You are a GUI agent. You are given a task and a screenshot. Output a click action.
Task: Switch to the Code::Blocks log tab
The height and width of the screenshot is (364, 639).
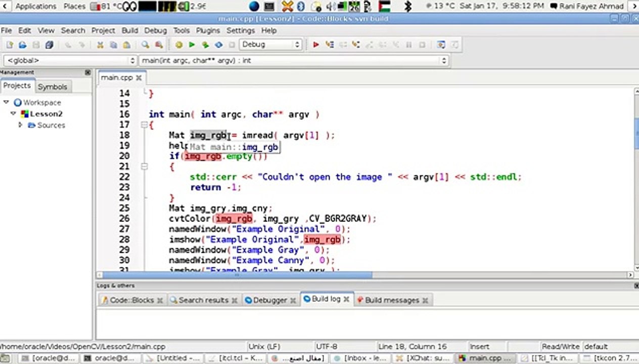point(131,300)
